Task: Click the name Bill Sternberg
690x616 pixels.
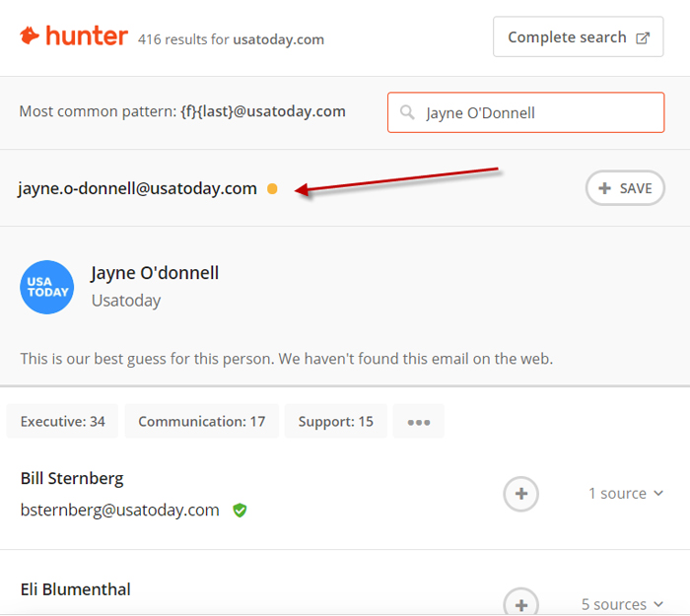Action: pos(72,478)
